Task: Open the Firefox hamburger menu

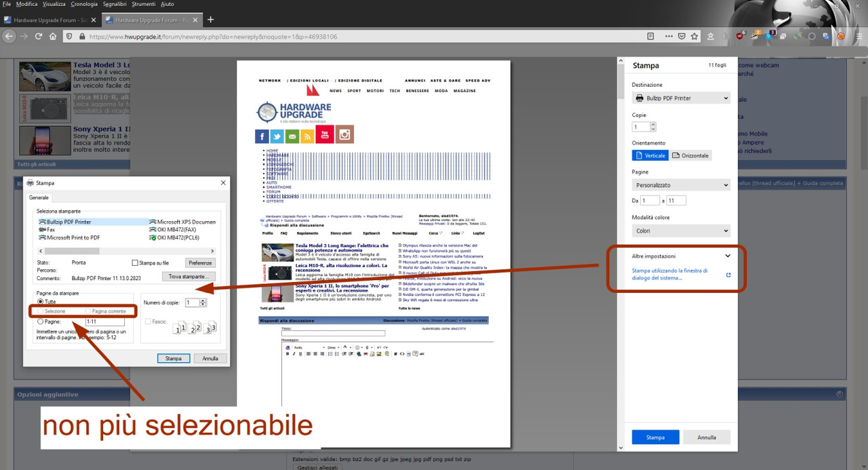Action: (x=859, y=36)
